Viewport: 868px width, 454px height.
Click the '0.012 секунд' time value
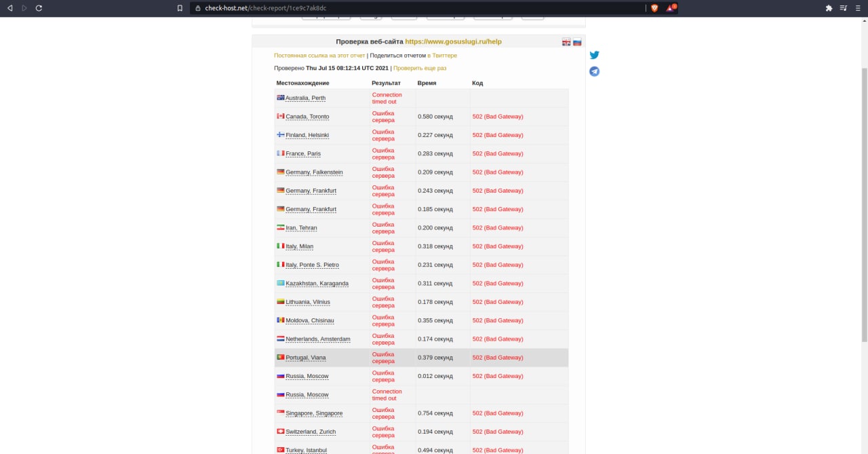click(435, 376)
